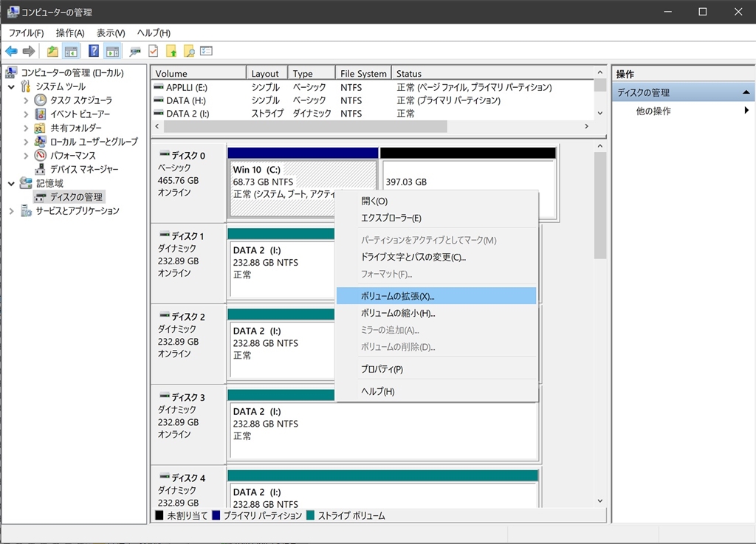
Task: Expand the タスク スケジューラ node
Action: [x=26, y=100]
